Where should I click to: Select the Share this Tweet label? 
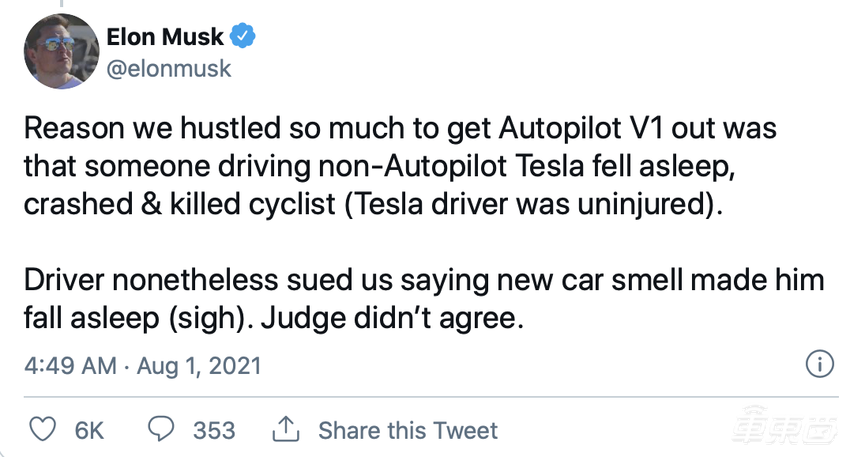pyautogui.click(x=407, y=431)
